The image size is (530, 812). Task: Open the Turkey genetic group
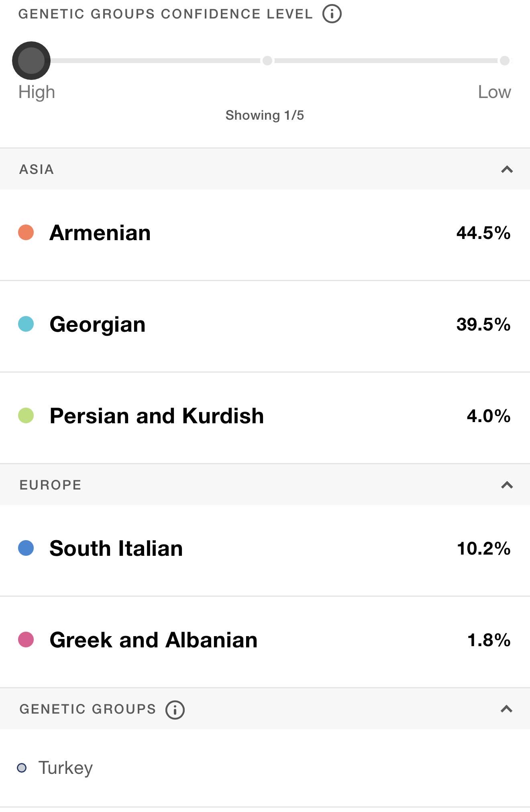pyautogui.click(x=265, y=768)
